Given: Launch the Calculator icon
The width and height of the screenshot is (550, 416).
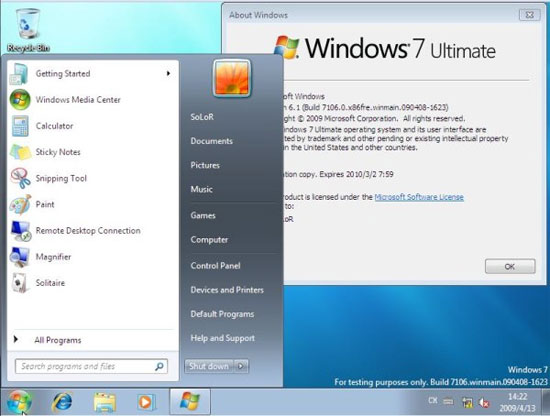Looking at the screenshot, I should 20,126.
